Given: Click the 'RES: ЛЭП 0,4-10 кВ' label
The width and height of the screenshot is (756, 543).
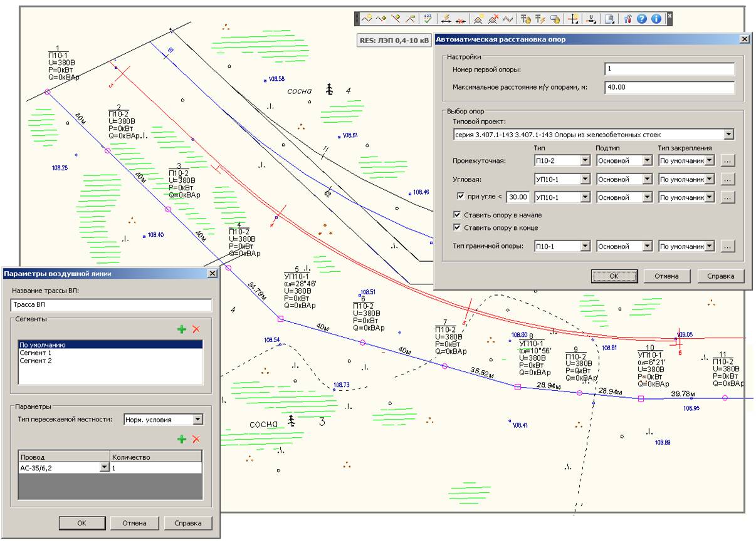Looking at the screenshot, I should (394, 40).
